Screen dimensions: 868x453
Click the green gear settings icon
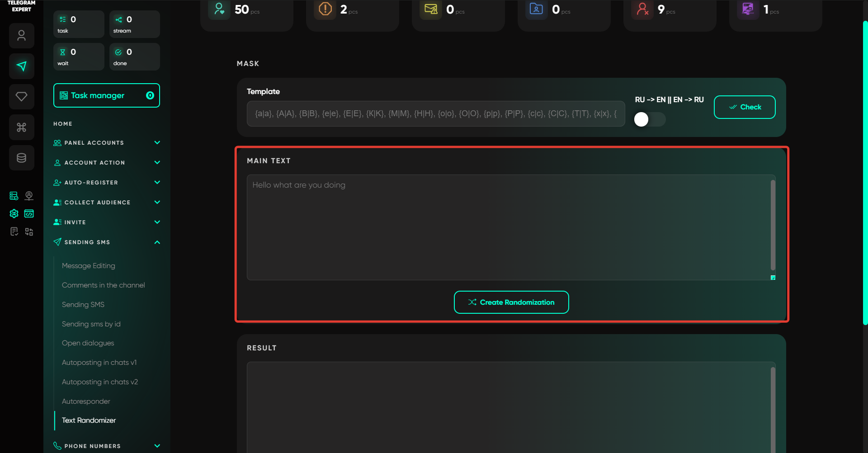[14, 214]
